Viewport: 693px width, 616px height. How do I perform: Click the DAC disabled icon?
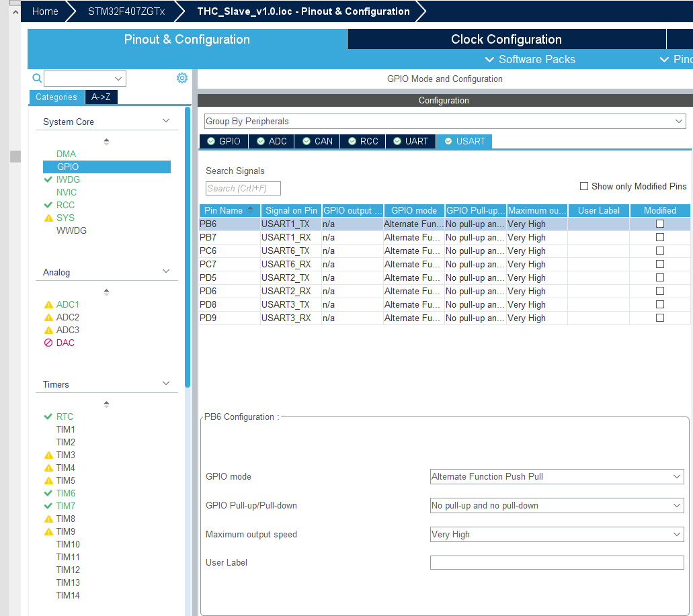tap(48, 343)
